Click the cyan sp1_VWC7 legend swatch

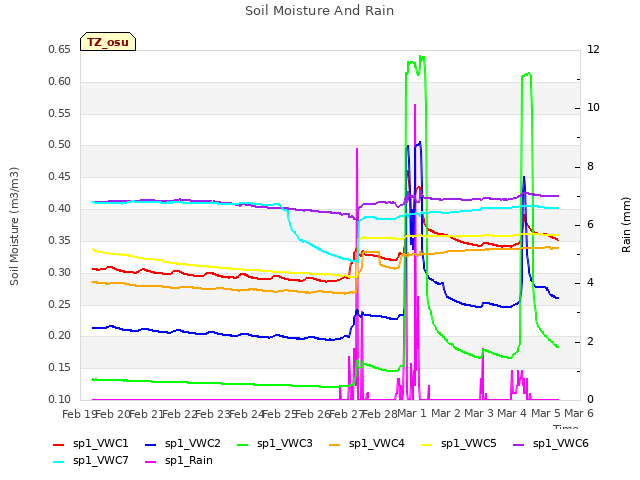(x=59, y=462)
